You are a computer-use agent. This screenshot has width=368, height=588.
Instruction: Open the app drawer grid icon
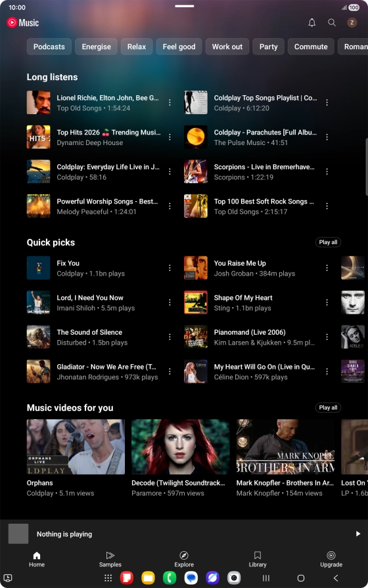point(108,578)
